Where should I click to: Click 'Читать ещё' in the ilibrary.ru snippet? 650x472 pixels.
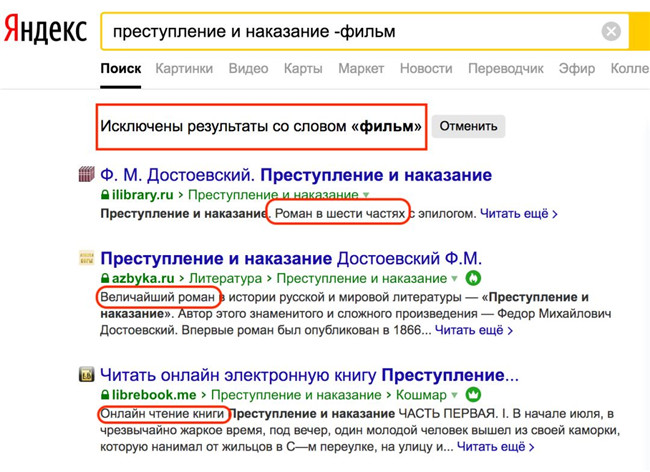tap(519, 214)
